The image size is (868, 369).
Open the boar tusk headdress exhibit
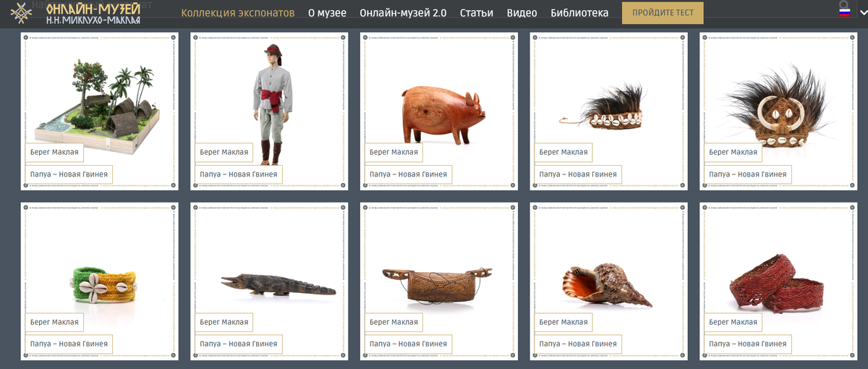778,111
